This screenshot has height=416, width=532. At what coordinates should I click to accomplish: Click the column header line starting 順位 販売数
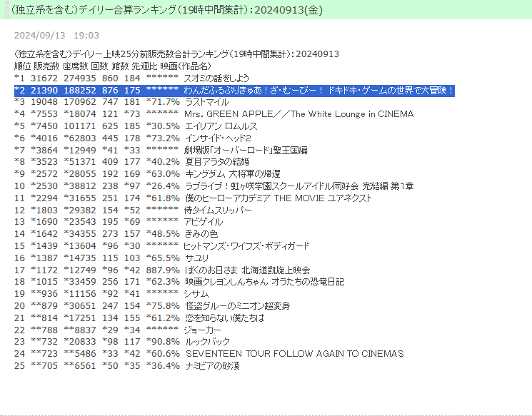pos(112,66)
